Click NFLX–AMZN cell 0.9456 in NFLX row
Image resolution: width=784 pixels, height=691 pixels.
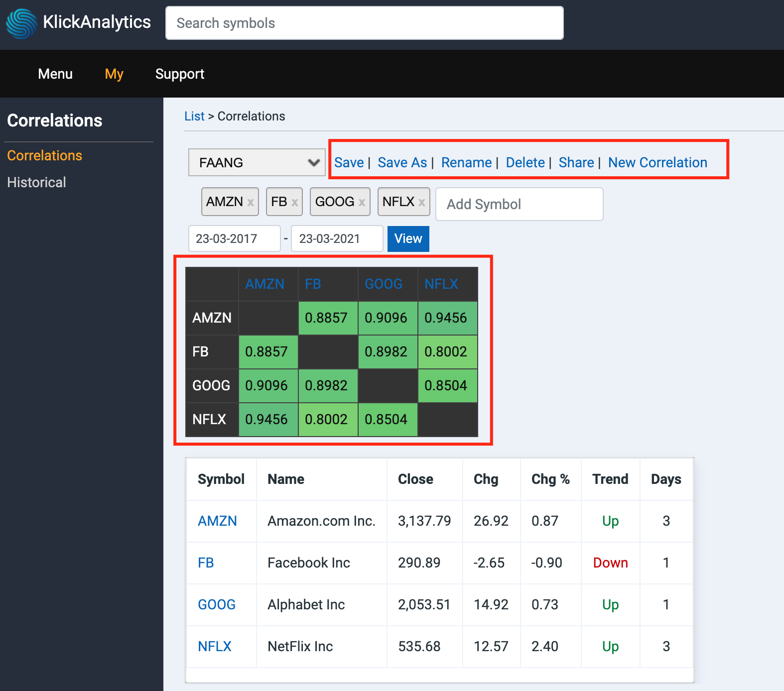pos(268,419)
